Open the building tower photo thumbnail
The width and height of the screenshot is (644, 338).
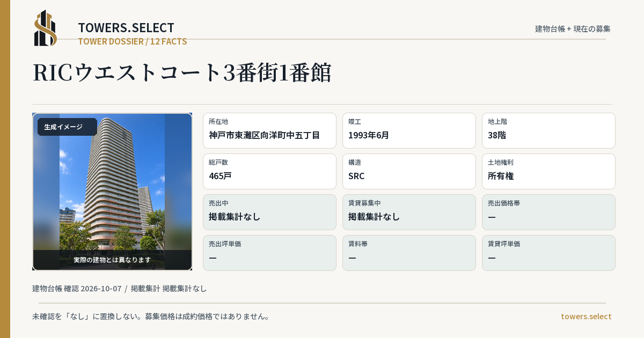tap(112, 192)
